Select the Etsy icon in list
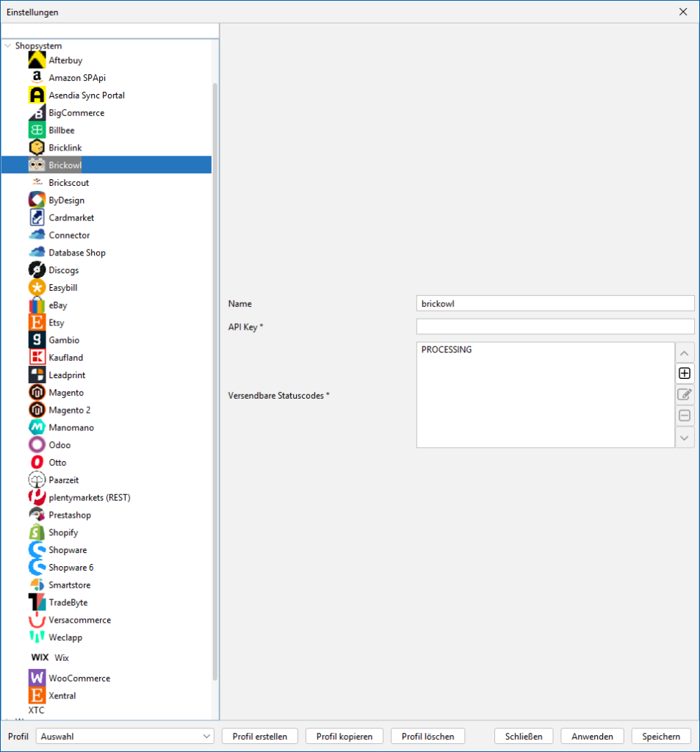Screen dimensions: 700x752 click(37, 323)
